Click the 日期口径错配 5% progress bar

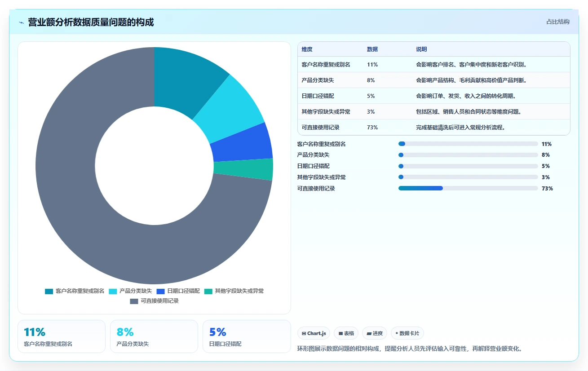pos(468,166)
